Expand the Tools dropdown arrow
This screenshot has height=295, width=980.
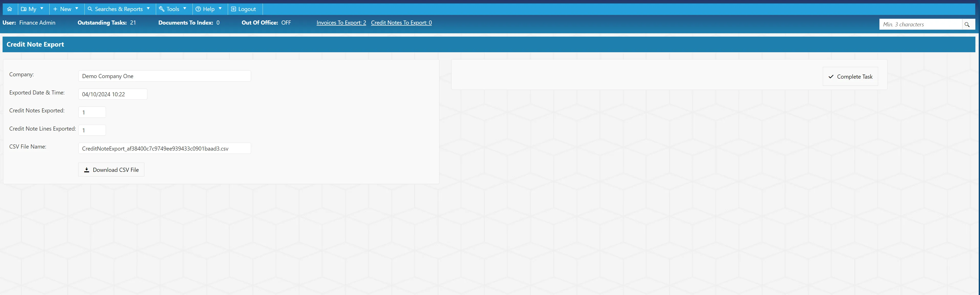point(185,8)
